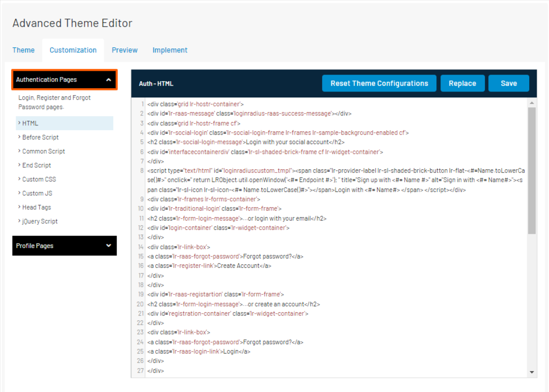
Task: Click the Profile Pages chevron-down icon
Action: point(109,246)
